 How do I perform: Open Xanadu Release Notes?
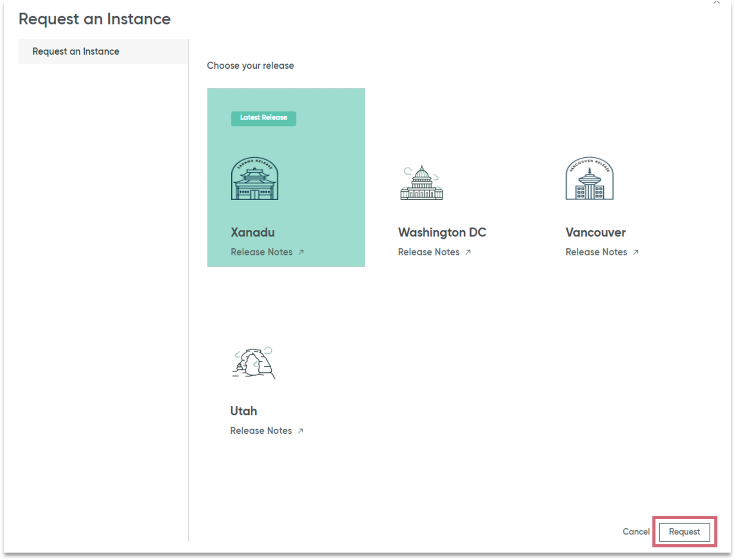pos(262,252)
